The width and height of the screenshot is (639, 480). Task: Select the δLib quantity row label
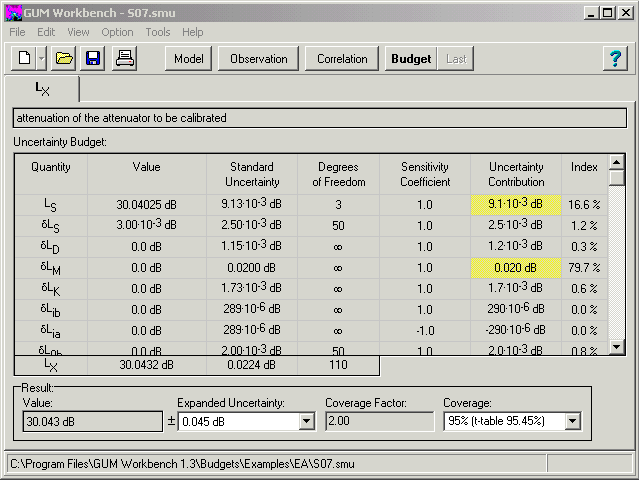(51, 310)
